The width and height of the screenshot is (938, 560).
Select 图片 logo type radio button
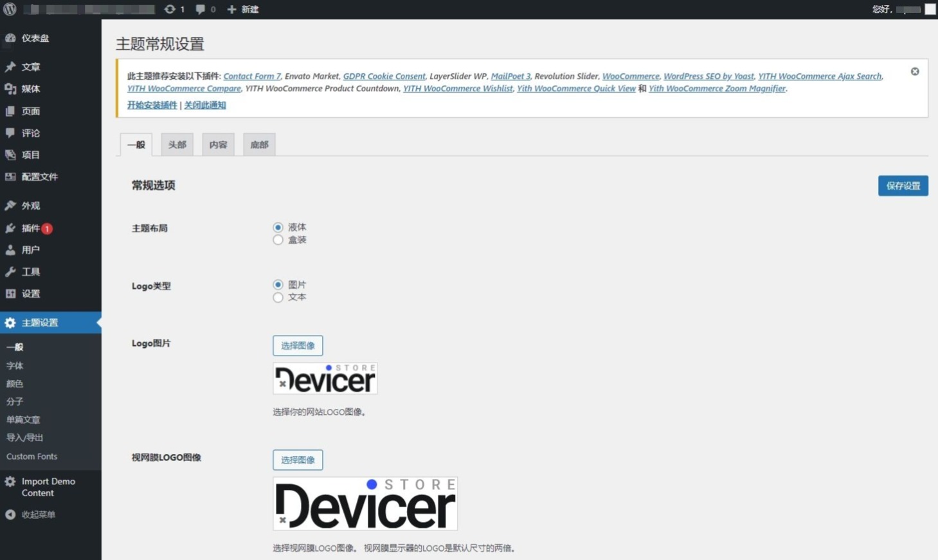click(278, 285)
